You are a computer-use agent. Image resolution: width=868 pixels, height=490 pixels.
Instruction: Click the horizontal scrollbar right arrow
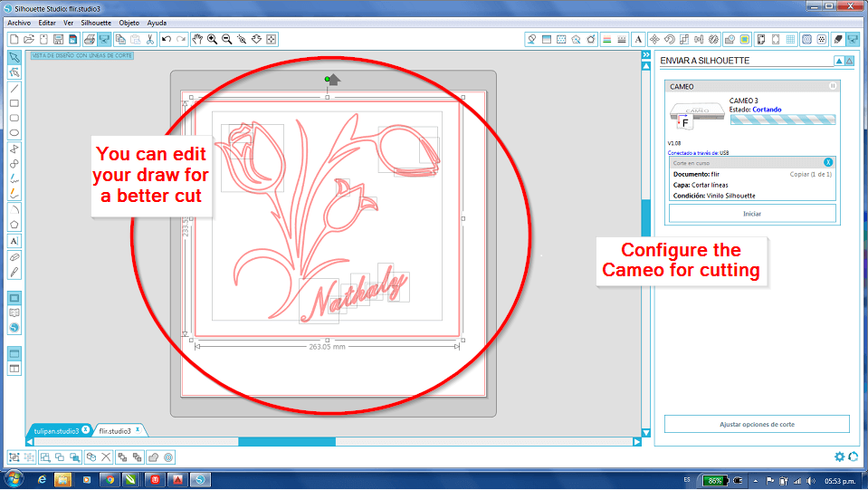tap(637, 442)
